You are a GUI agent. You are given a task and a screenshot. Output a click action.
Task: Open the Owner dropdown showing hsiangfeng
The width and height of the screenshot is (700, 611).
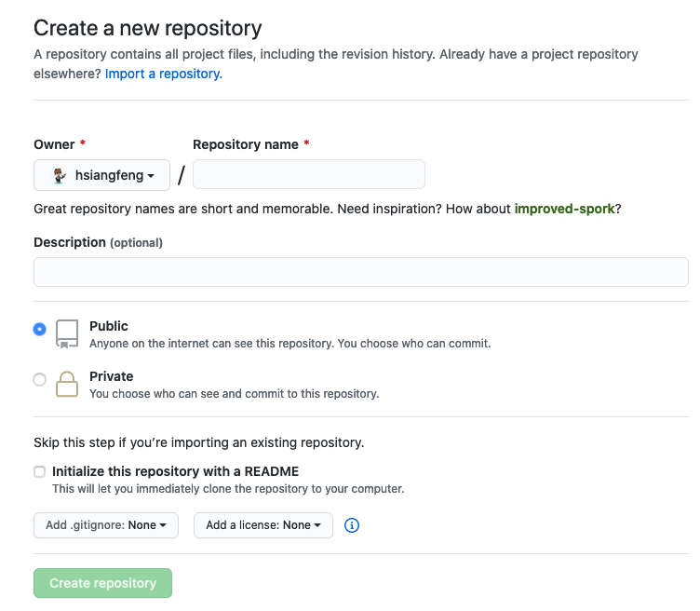101,175
